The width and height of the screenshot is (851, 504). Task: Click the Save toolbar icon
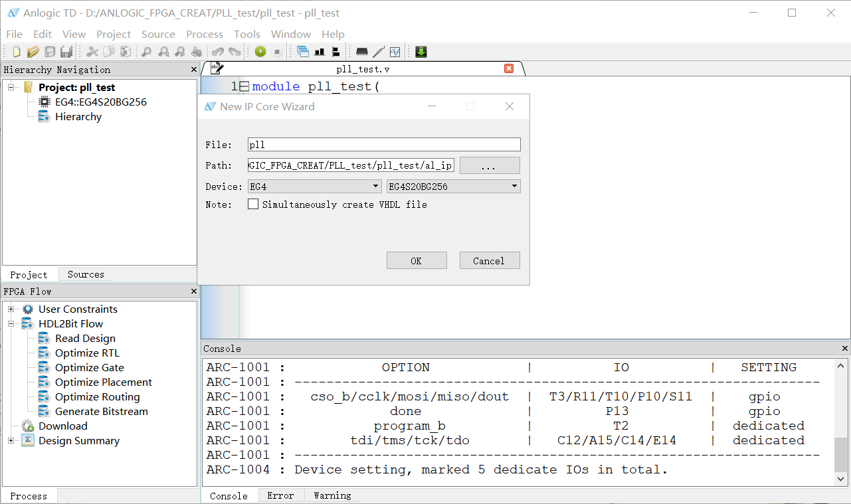click(x=50, y=52)
